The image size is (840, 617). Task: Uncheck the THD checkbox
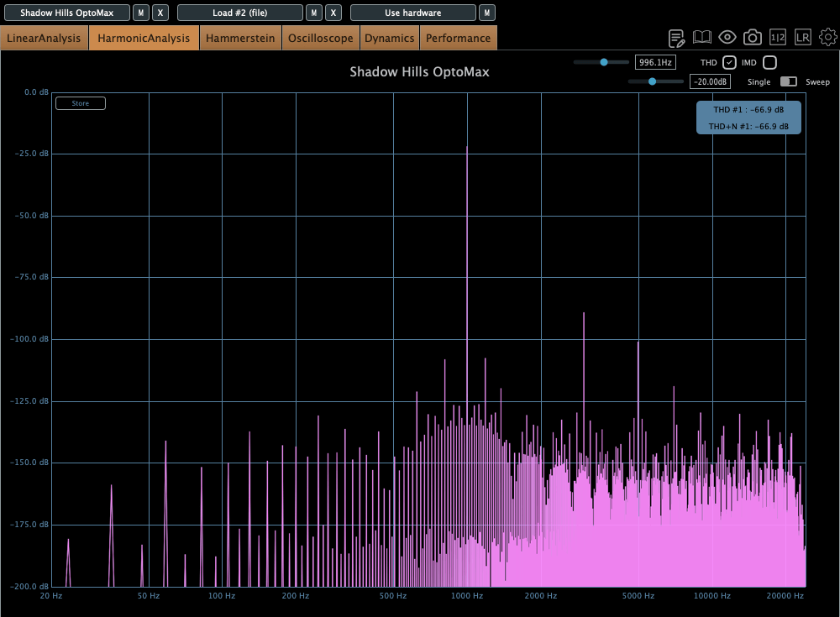(730, 62)
